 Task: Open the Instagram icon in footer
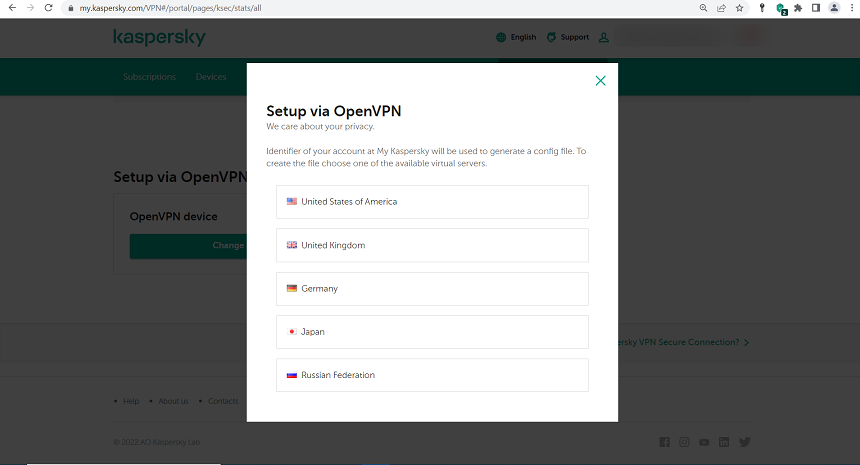(684, 442)
